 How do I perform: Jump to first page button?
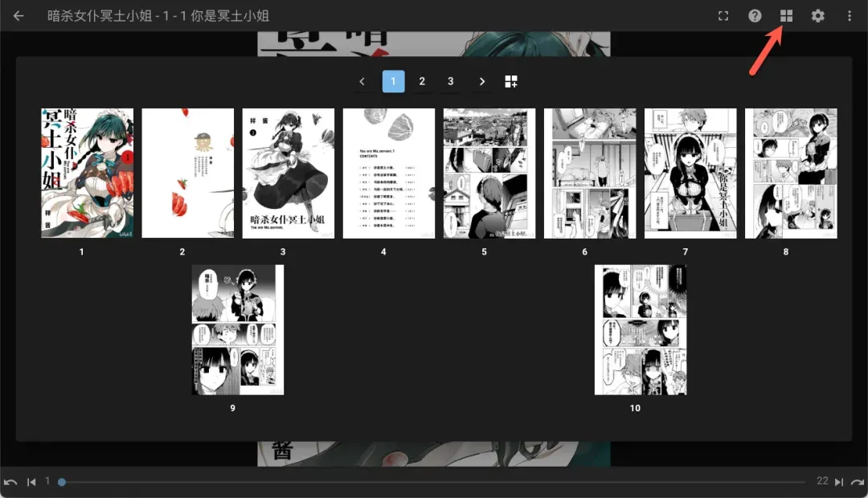point(31,482)
